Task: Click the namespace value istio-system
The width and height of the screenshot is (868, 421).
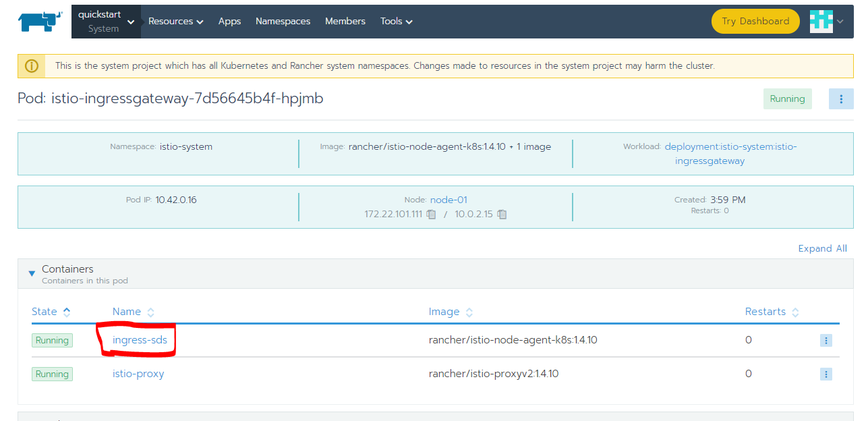Action: pos(186,146)
